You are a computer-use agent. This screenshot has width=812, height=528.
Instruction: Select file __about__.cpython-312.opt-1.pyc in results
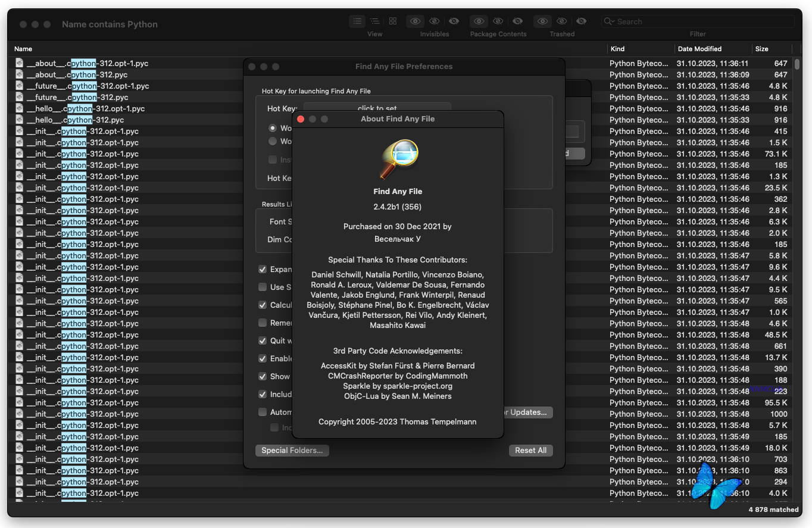88,63
